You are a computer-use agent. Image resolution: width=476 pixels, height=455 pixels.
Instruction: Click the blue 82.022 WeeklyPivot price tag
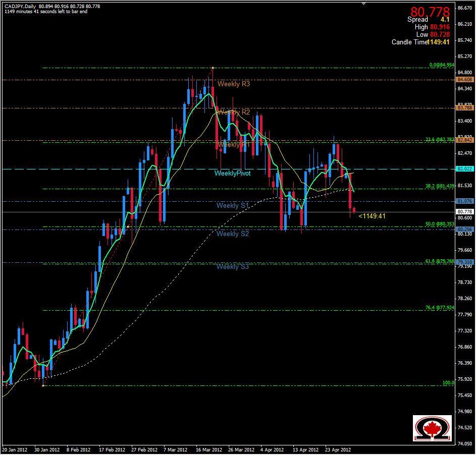[464, 167]
